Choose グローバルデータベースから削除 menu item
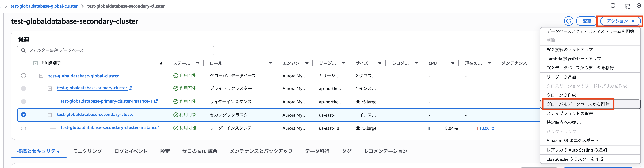The height and width of the screenshot is (168, 644). click(x=578, y=104)
